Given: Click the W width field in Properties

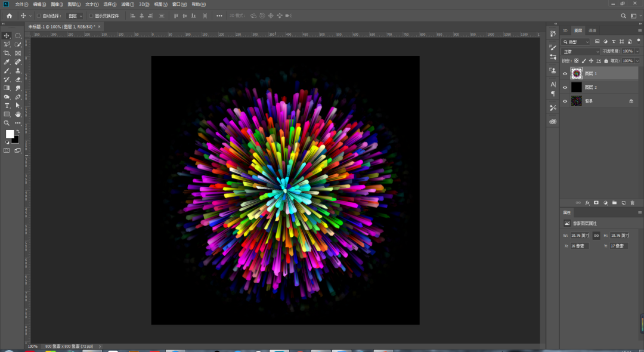Looking at the screenshot, I should pos(580,235).
